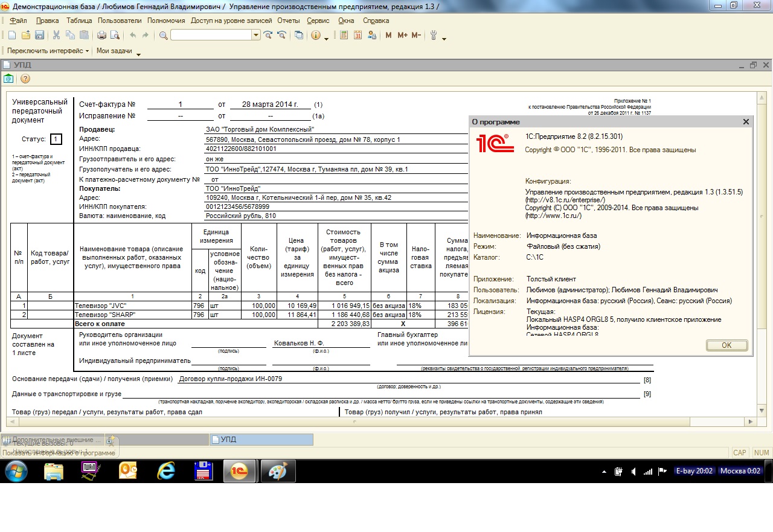Image resolution: width=773 pixels, height=532 pixels.
Task: Expand the Мои задачи toolbar options arrow
Action: point(138,54)
